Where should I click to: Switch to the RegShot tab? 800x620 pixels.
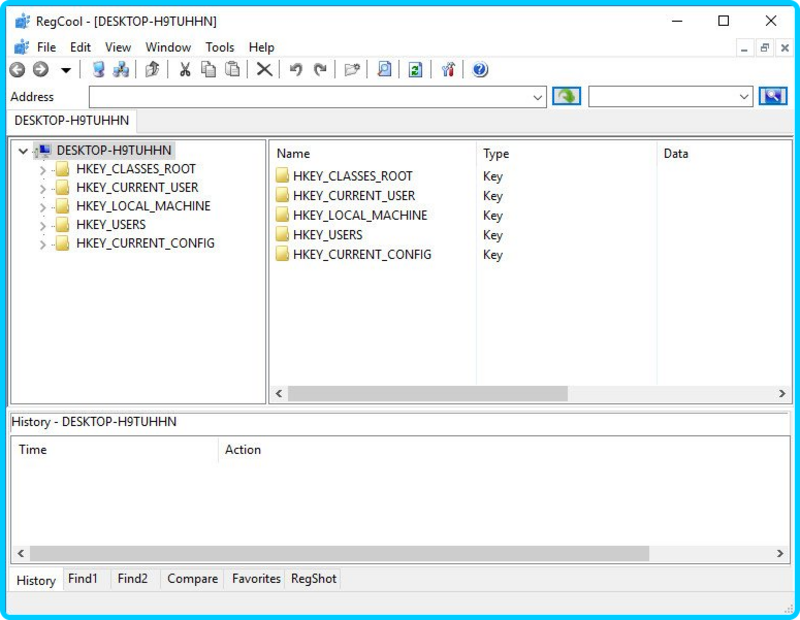click(313, 579)
